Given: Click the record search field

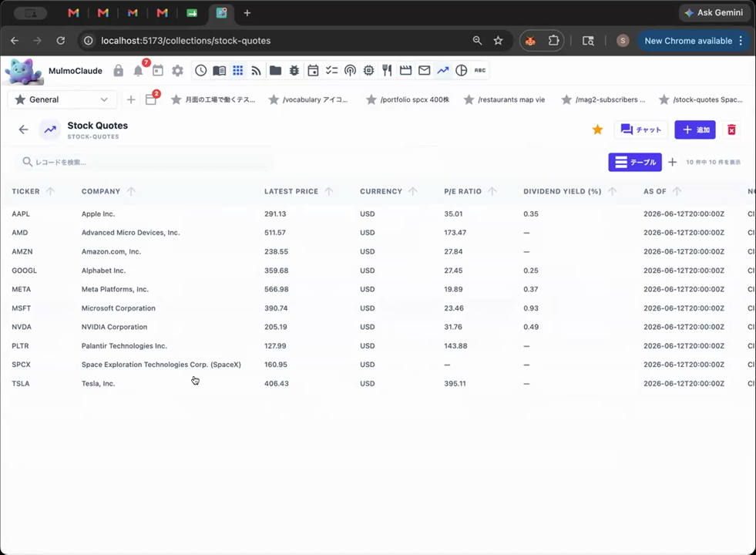Looking at the screenshot, I should point(143,162).
